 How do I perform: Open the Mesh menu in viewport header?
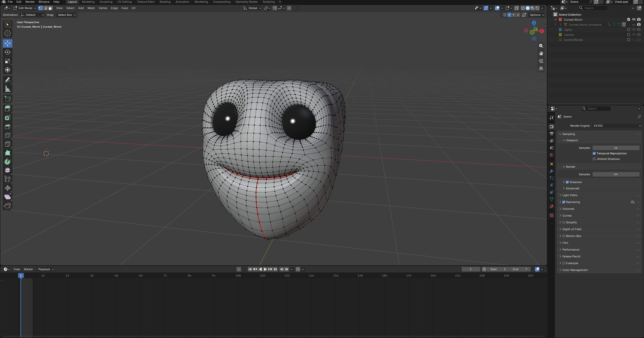click(x=91, y=8)
